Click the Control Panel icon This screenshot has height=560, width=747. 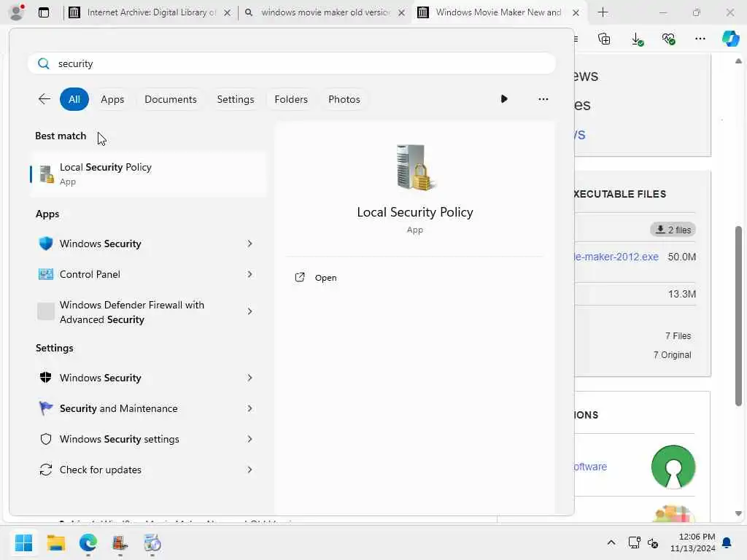46,274
